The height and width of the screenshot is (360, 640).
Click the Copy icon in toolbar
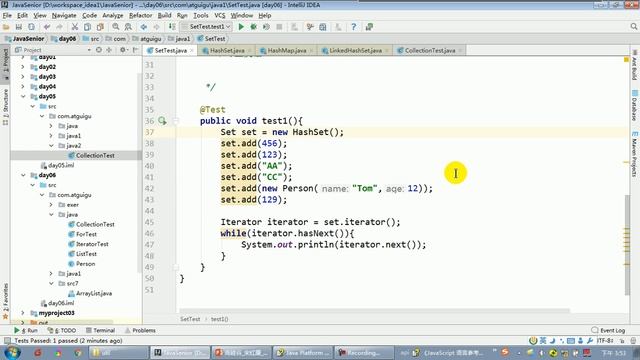(87, 27)
